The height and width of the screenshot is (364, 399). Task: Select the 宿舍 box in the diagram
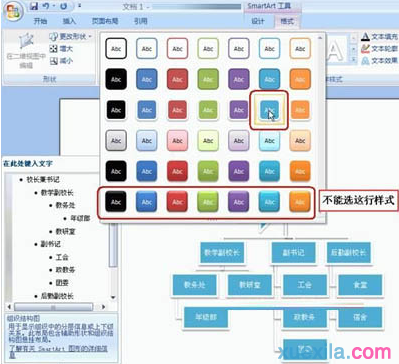pyautogui.click(x=360, y=317)
